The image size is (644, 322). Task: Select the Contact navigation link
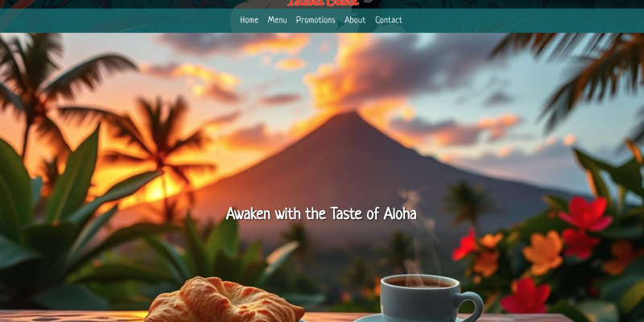[x=389, y=19]
